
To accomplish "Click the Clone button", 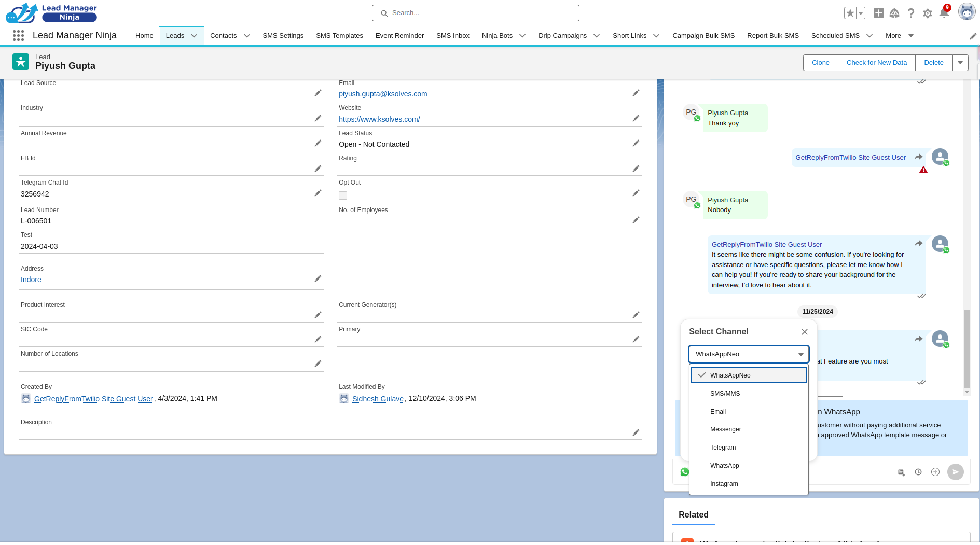I will pyautogui.click(x=821, y=63).
